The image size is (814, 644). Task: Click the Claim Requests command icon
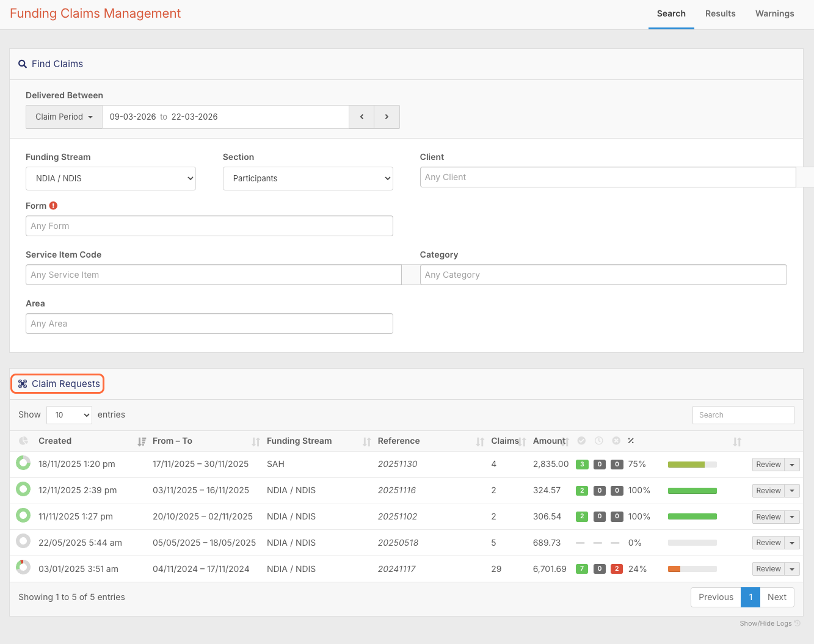click(x=23, y=384)
